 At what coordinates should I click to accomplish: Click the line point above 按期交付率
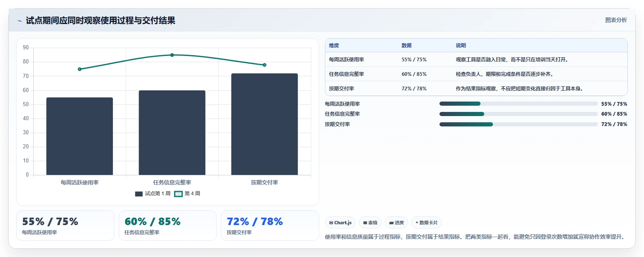(264, 65)
